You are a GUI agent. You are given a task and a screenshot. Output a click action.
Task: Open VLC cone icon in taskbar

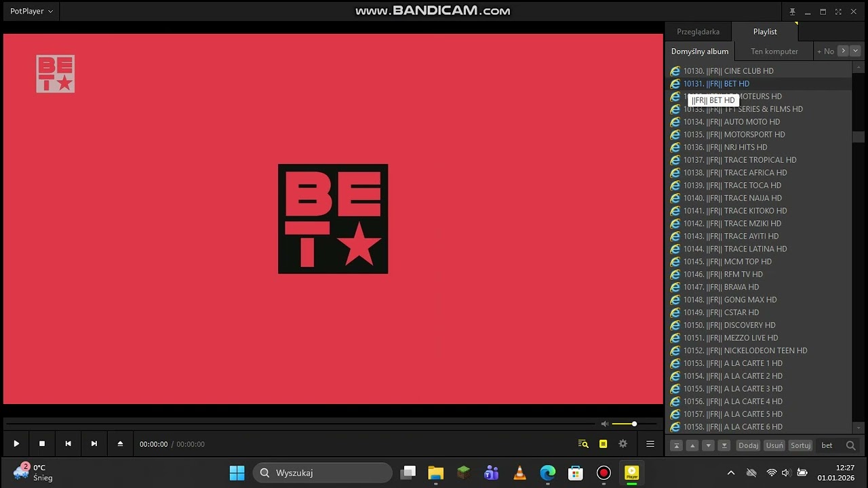[x=519, y=473]
